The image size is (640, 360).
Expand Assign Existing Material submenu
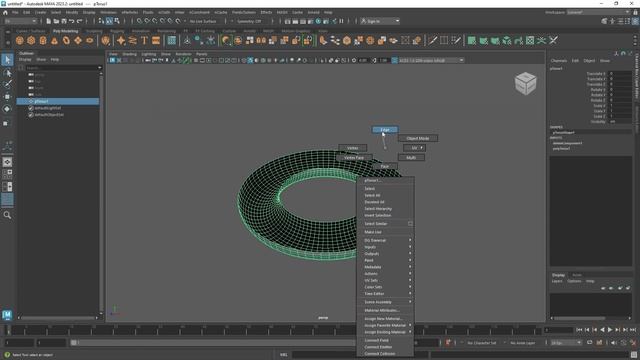(x=385, y=332)
